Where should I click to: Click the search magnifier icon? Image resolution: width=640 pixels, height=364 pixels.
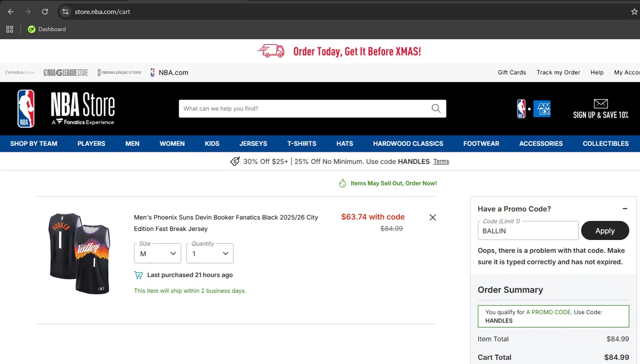tap(436, 109)
